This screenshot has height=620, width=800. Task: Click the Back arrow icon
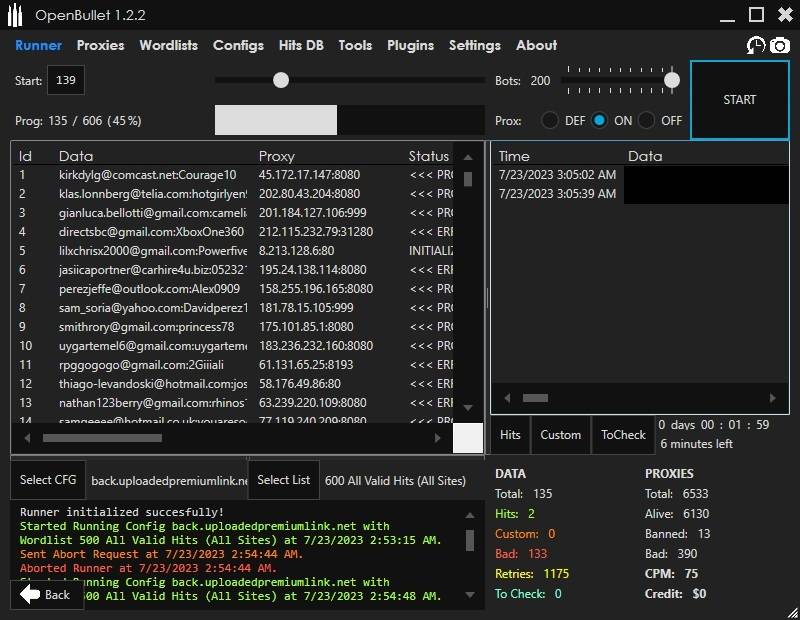tap(31, 594)
